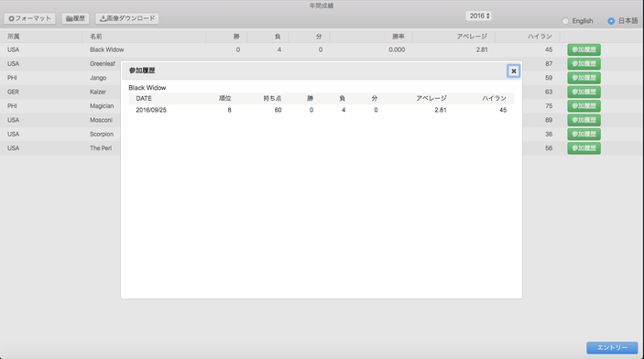
Task: Select the Mosconi name cell
Action: [x=101, y=120]
